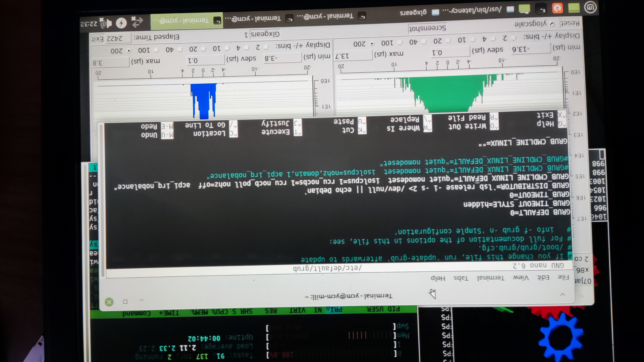644x362 pixels.
Task: Sort htop by the CPU% column header
Action: (220, 312)
